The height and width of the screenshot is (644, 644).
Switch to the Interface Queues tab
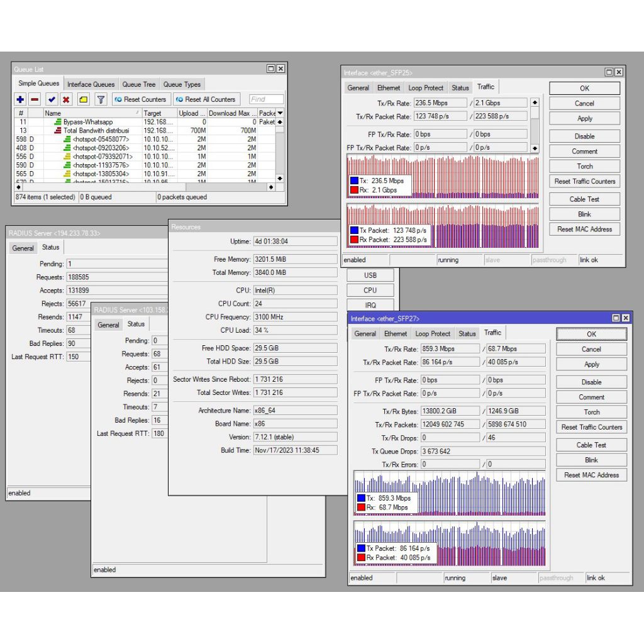91,84
